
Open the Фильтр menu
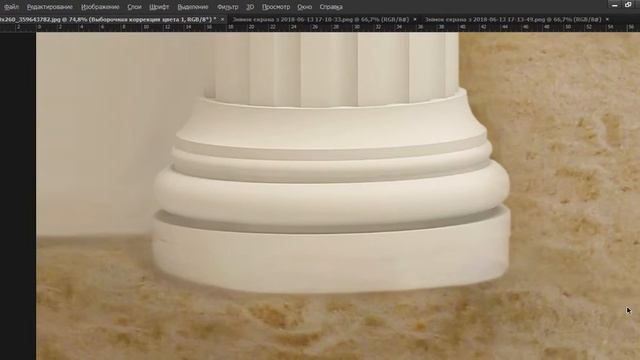tap(227, 7)
